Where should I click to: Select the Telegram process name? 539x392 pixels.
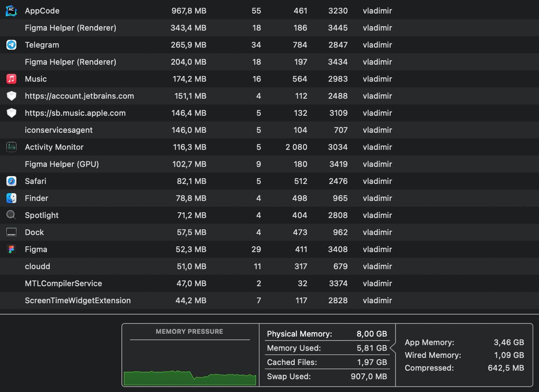point(42,45)
